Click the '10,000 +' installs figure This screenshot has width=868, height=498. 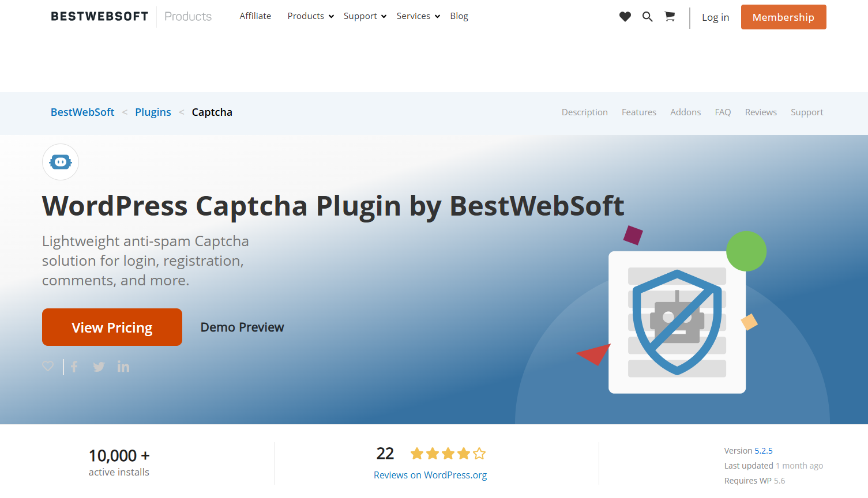pos(119,455)
